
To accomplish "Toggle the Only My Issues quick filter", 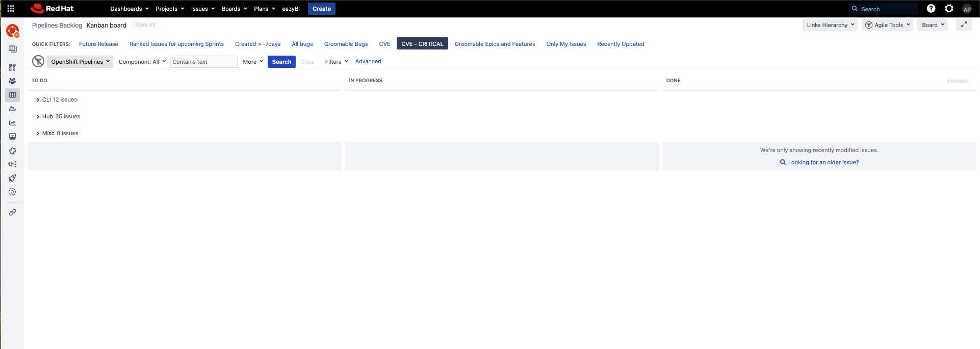I will (566, 44).
